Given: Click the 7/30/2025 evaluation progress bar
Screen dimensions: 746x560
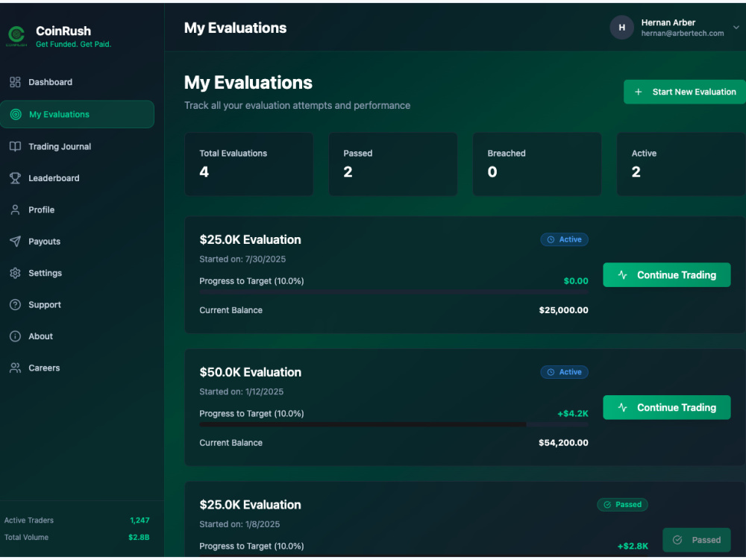Looking at the screenshot, I should (394, 292).
